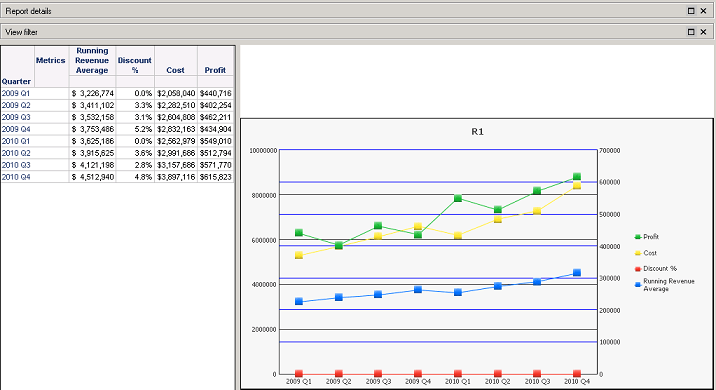Viewport: 716px width, 390px height.
Task: Select the $ 3,625,186 revenue cell
Action: (x=93, y=141)
